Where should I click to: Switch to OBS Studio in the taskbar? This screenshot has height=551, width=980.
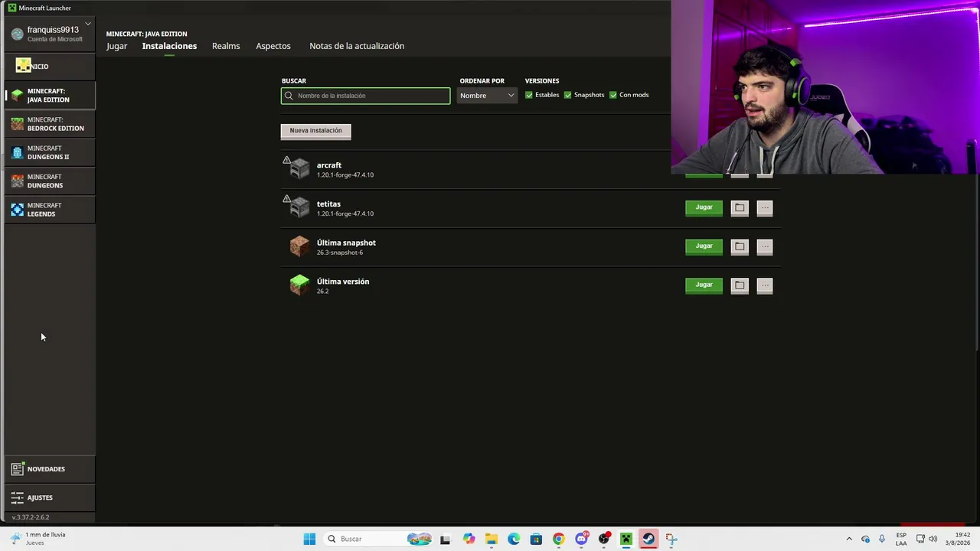pos(604,539)
